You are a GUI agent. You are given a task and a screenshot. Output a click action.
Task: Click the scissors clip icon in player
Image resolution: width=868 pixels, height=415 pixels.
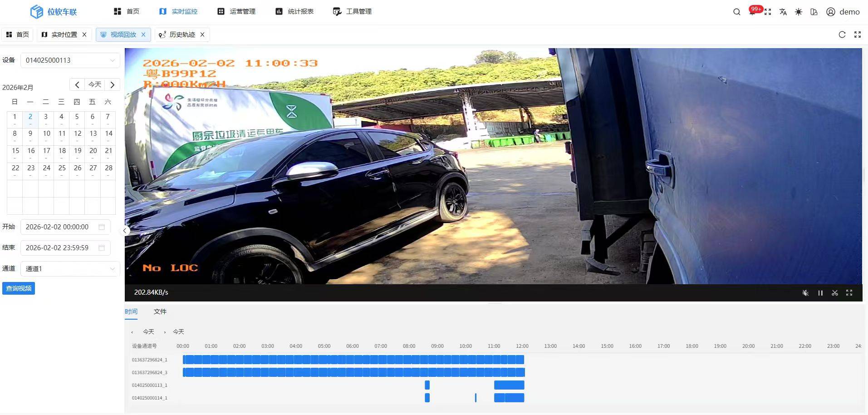click(834, 293)
